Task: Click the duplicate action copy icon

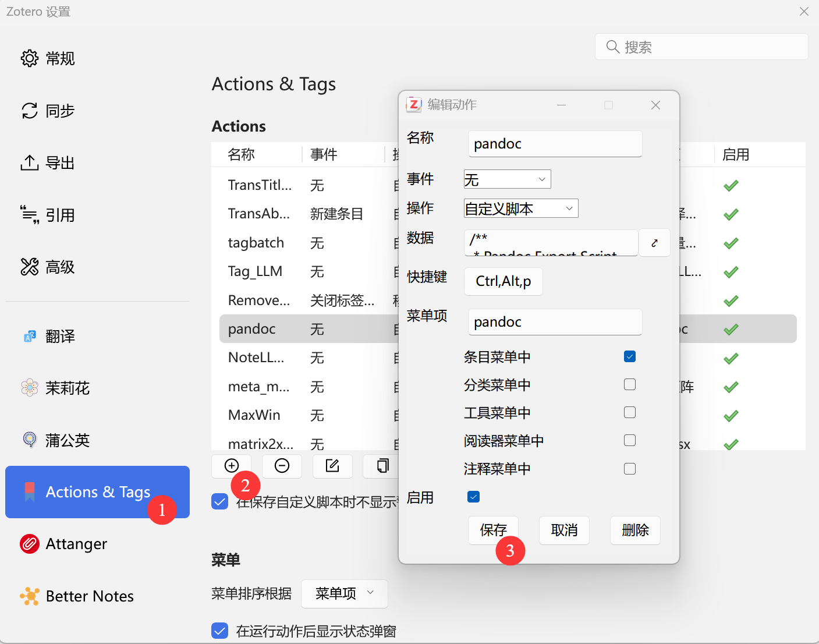Action: 382,466
